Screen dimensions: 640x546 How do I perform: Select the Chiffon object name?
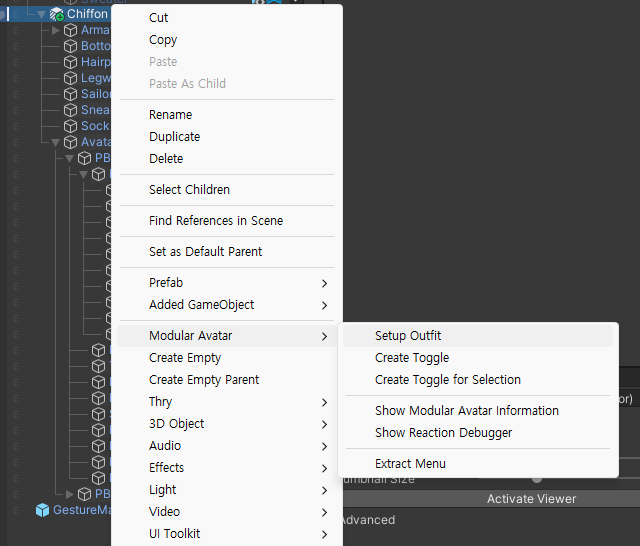[87, 14]
